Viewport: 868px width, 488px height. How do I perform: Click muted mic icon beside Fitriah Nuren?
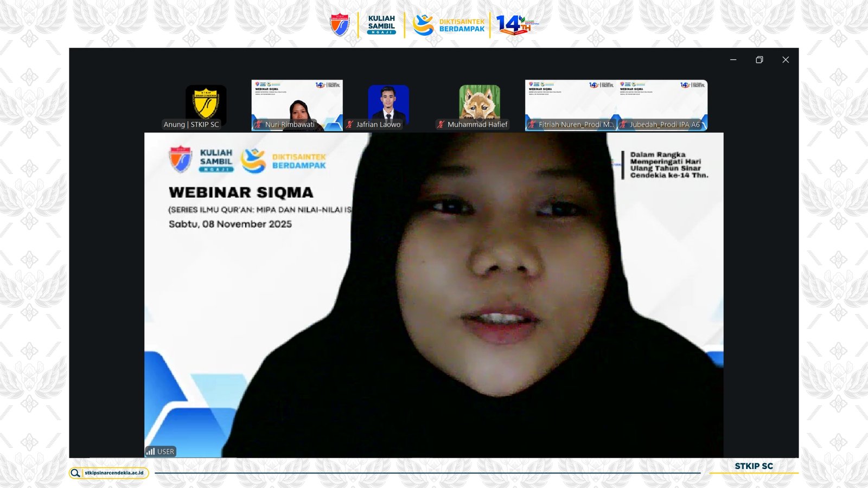pyautogui.click(x=532, y=125)
